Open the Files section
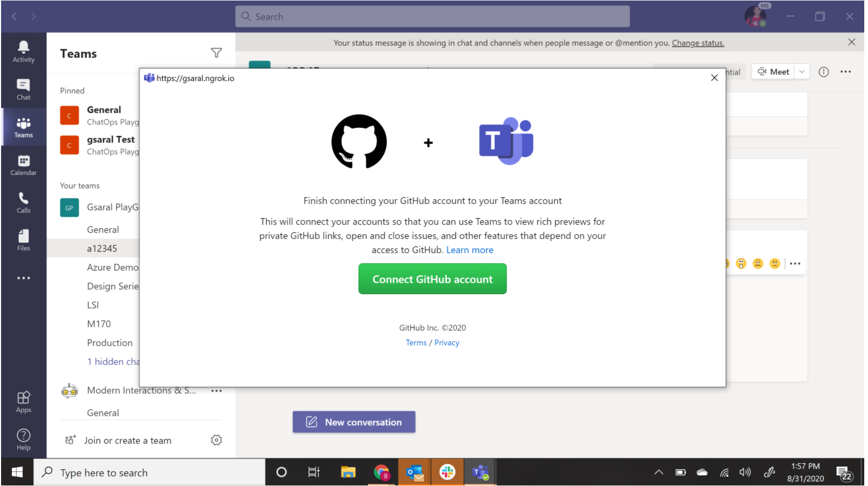 23,240
